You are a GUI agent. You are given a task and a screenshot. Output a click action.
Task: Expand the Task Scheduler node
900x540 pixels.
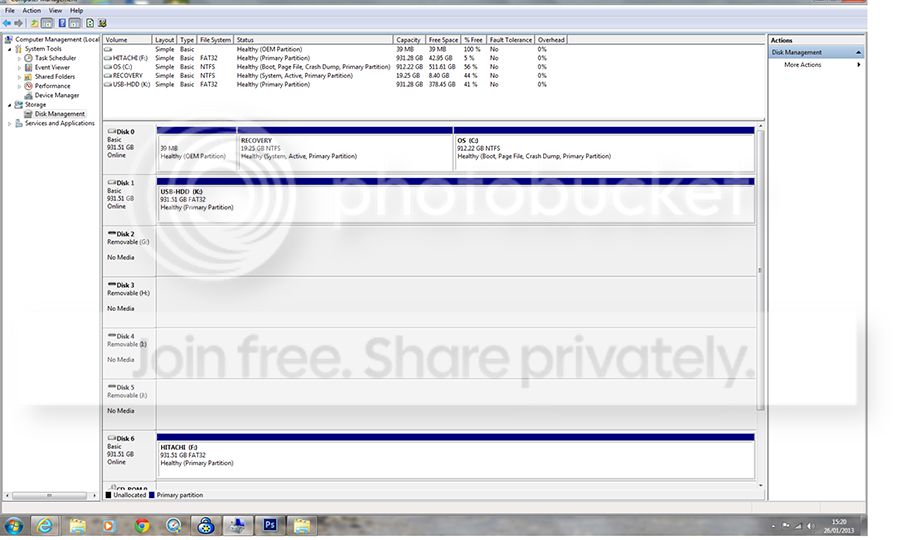pos(19,59)
